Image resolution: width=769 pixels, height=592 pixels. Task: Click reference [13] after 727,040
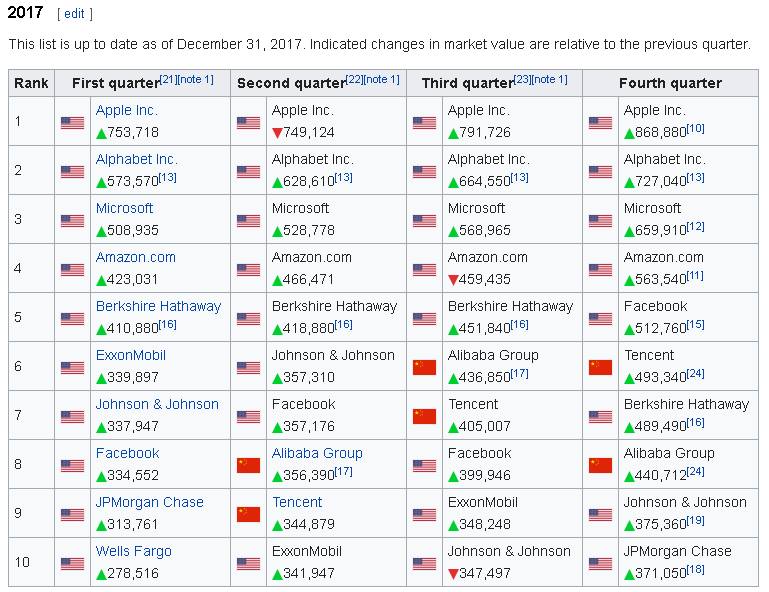[695, 178]
